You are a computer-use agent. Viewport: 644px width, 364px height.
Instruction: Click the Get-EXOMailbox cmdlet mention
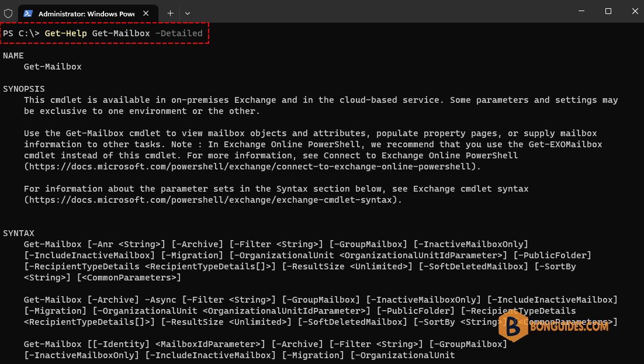565,144
